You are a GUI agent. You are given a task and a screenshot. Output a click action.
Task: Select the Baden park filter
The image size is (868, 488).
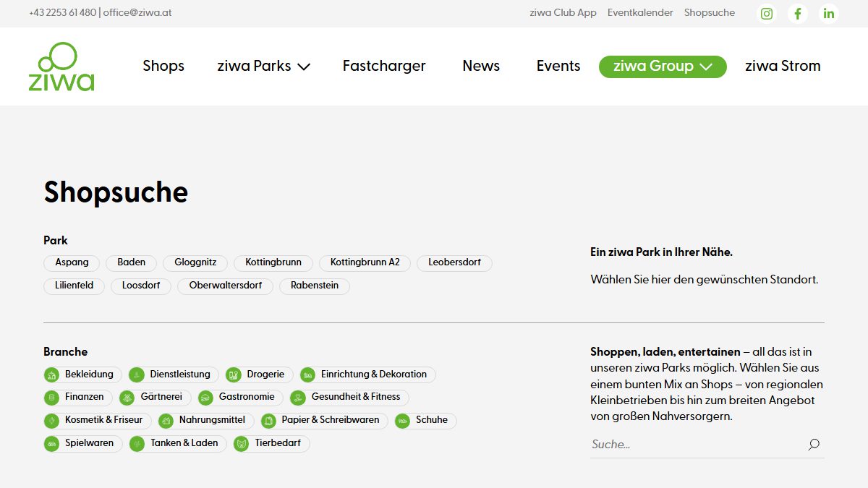[x=131, y=262]
